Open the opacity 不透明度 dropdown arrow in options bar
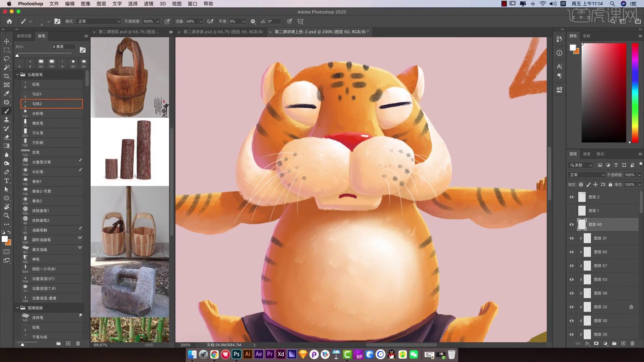 (x=158, y=21)
